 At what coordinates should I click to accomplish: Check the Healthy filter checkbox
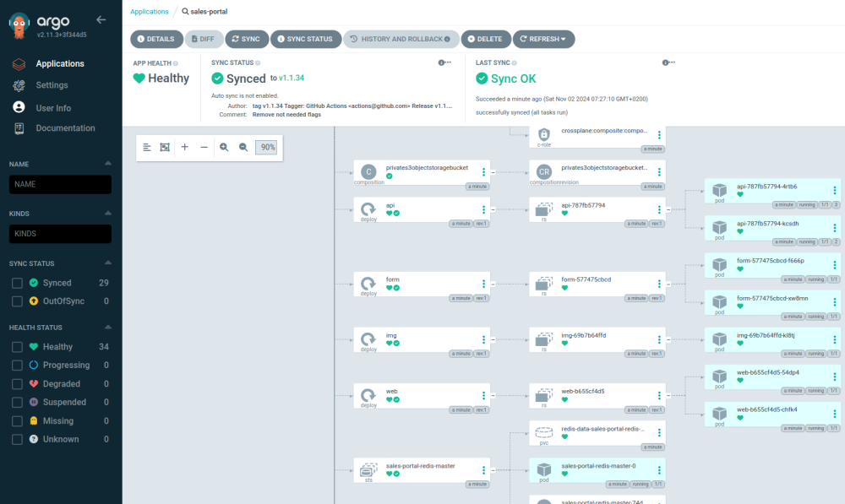pyautogui.click(x=17, y=347)
